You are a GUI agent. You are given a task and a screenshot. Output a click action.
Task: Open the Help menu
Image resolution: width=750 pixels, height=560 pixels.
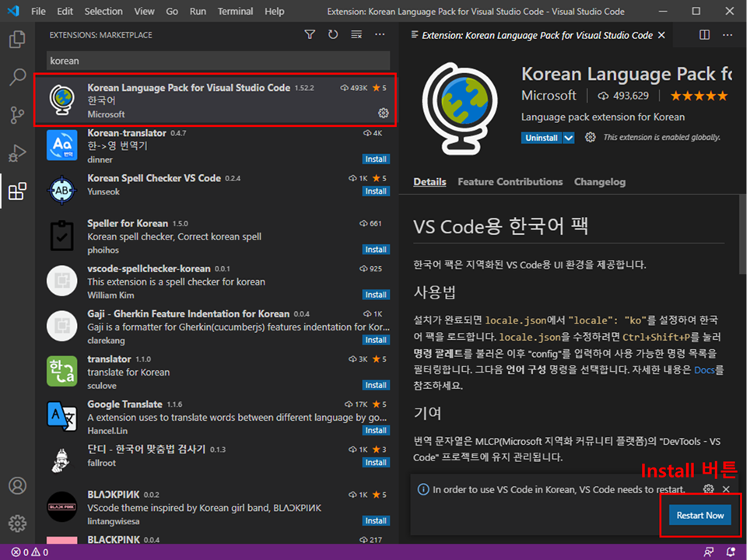tap(275, 11)
